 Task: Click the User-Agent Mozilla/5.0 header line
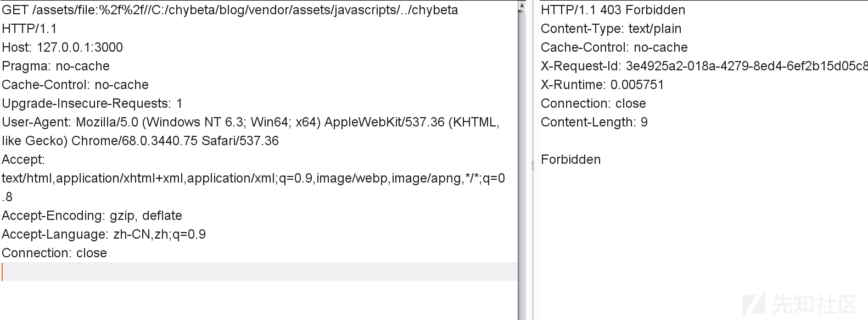pos(250,123)
